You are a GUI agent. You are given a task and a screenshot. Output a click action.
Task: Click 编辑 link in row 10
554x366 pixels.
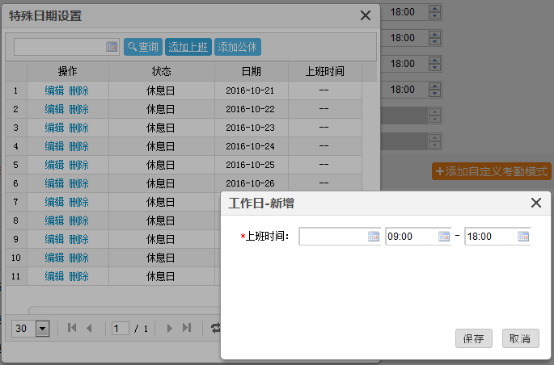coord(54,258)
